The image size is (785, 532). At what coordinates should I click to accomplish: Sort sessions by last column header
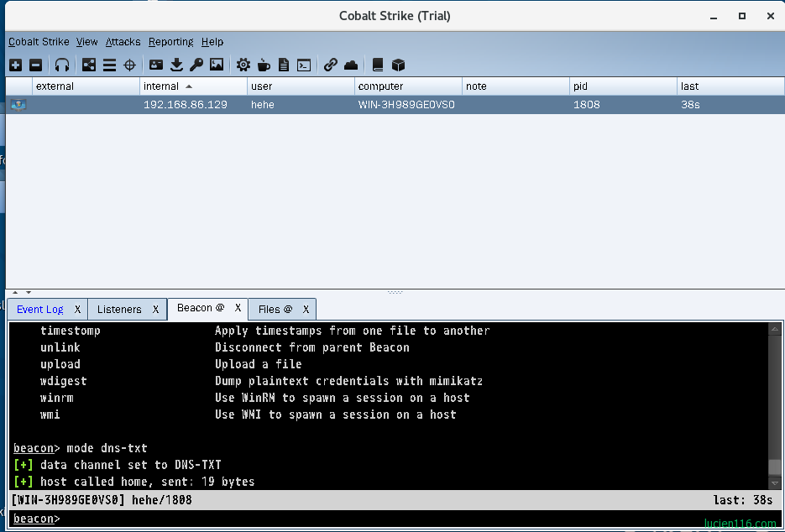pyautogui.click(x=730, y=86)
